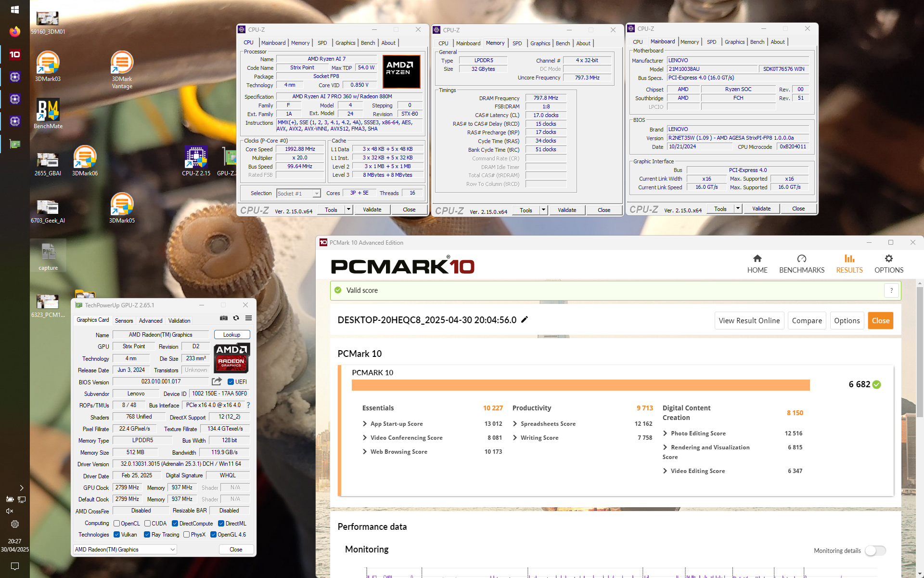Switch to the Advanced tab in GPU-Z

151,321
